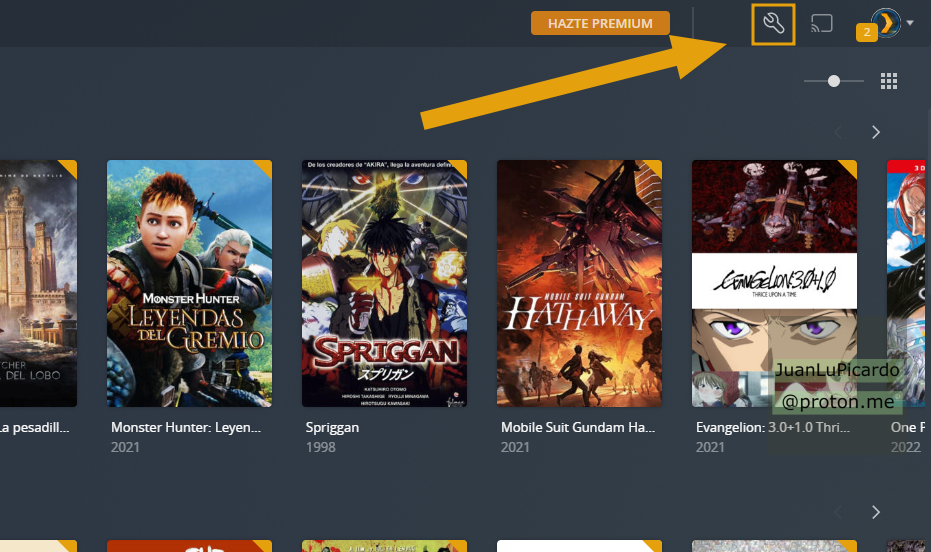Adjust the poster size slider

(832, 81)
